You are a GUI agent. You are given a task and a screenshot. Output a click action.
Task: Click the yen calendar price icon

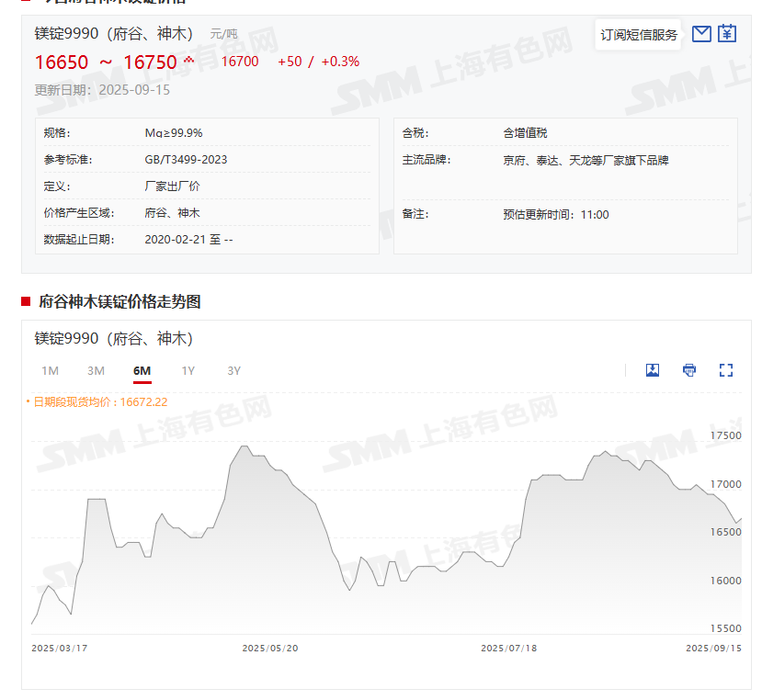727,34
